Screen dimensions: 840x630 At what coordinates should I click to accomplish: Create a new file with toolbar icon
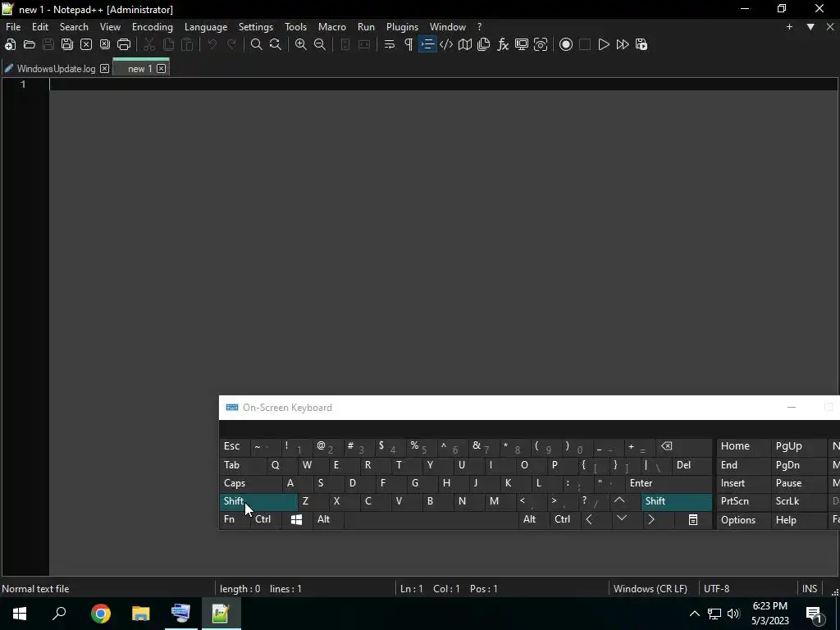[10, 44]
